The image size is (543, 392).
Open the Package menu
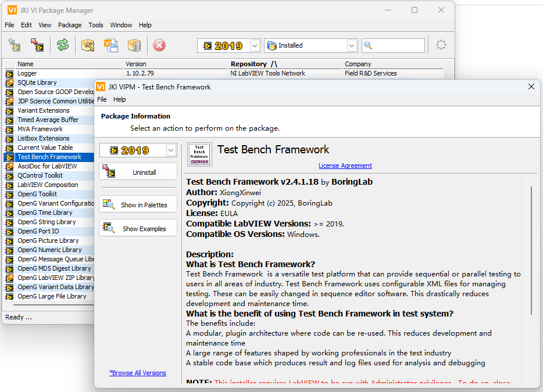70,25
